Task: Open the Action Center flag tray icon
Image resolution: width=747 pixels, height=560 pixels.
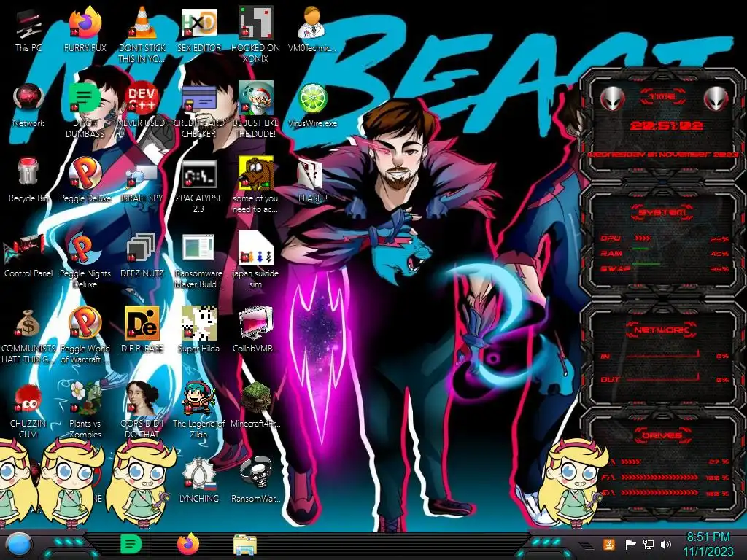Action: point(630,544)
